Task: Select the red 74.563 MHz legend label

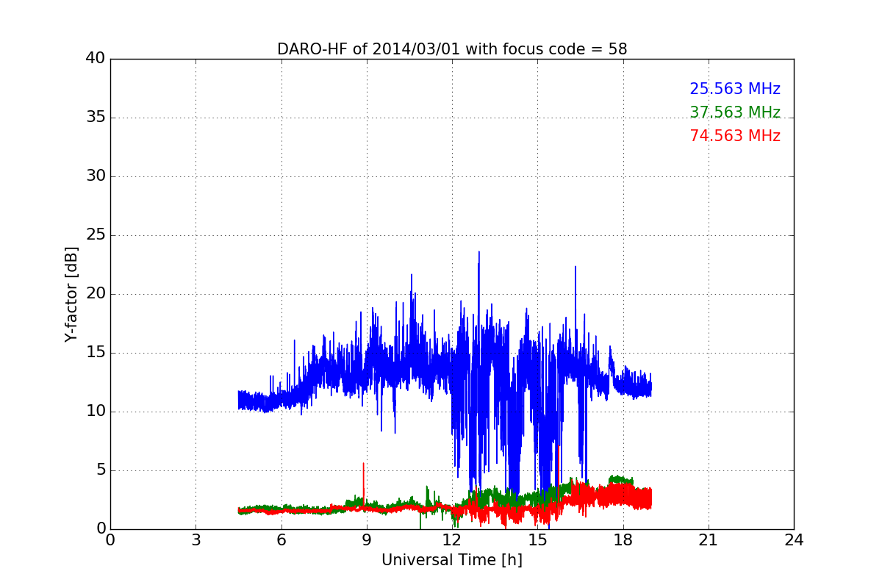Action: pos(735,136)
